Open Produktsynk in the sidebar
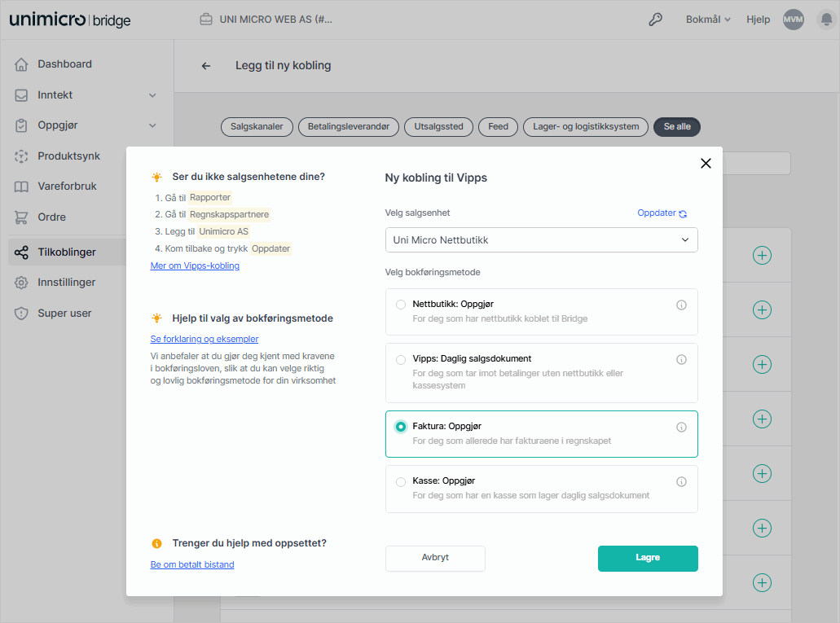The image size is (840, 623). (x=68, y=156)
